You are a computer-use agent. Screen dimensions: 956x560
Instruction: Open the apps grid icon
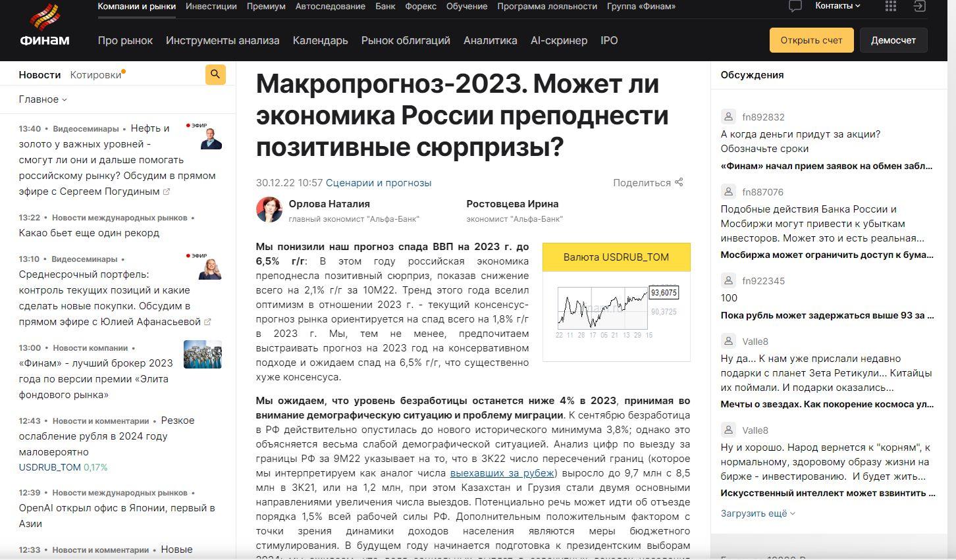tap(891, 6)
